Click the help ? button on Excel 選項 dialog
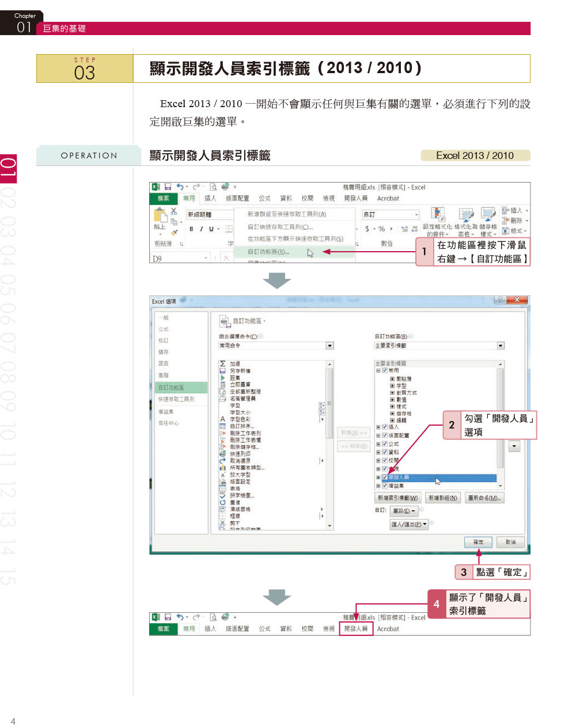Viewport: 576px width, 728px height. 499,300
